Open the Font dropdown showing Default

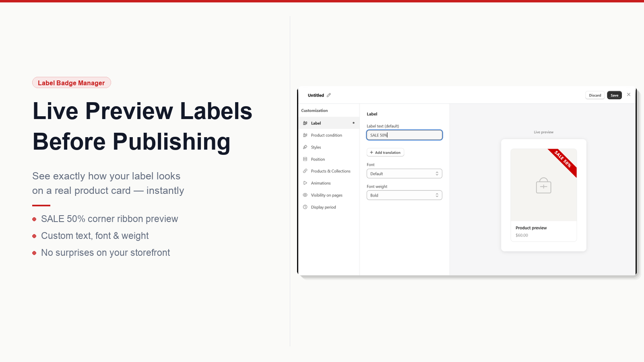pos(405,174)
